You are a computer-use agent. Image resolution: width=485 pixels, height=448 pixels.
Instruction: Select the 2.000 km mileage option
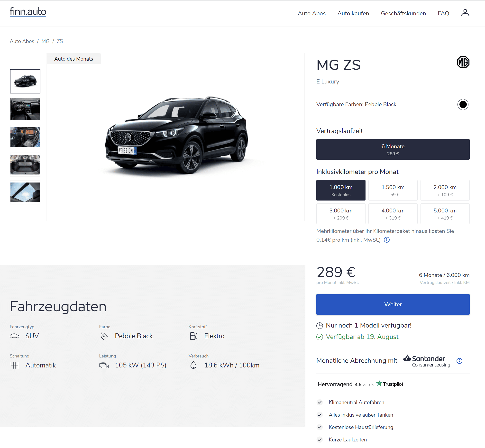point(445,190)
